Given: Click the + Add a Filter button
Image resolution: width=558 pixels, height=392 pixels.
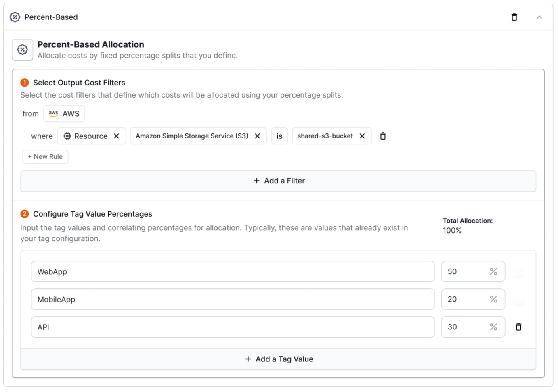Looking at the screenshot, I should click(x=279, y=181).
